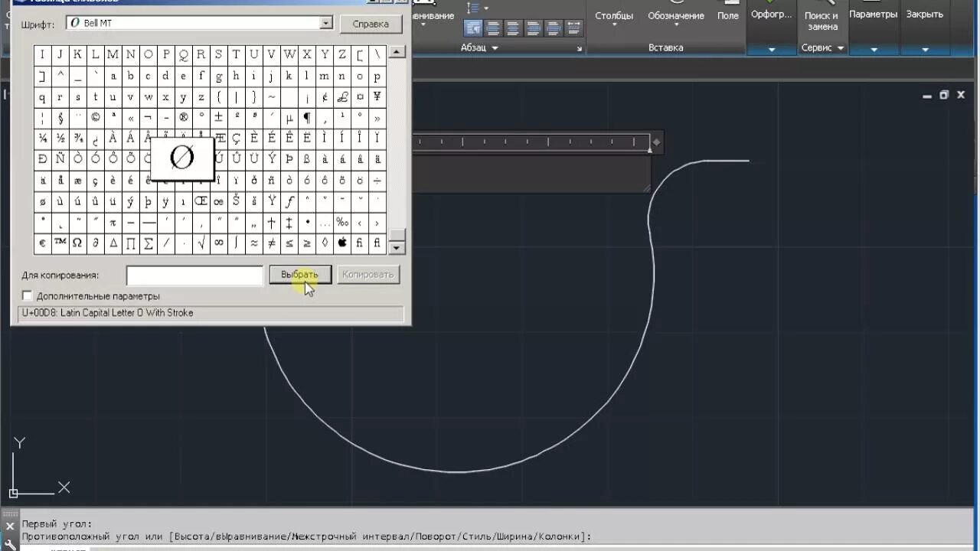This screenshot has height=551, width=980.
Task: Click the Копировать button
Action: click(368, 275)
